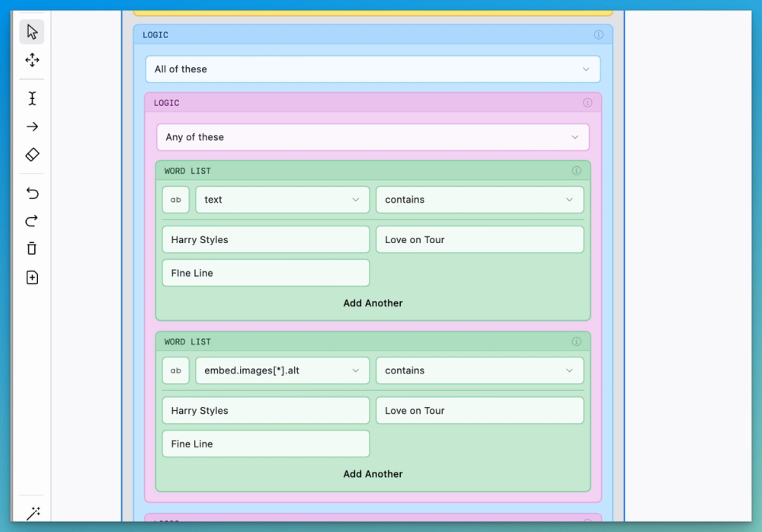
Task: Click the first 'WORD LIST' header label
Action: [187, 171]
